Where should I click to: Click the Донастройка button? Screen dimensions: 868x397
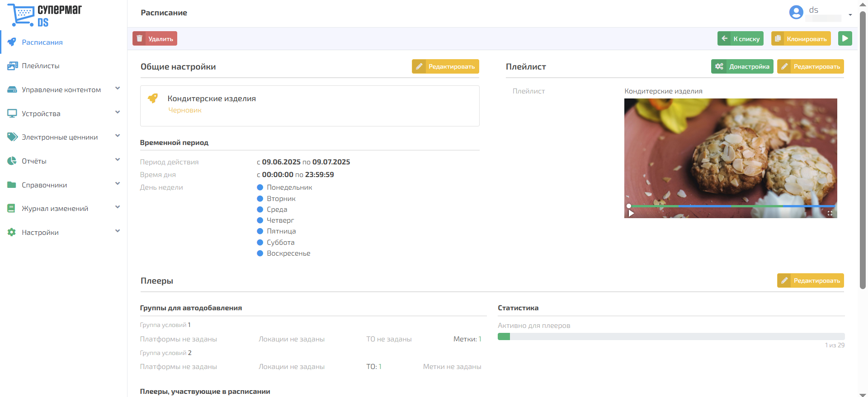[742, 66]
